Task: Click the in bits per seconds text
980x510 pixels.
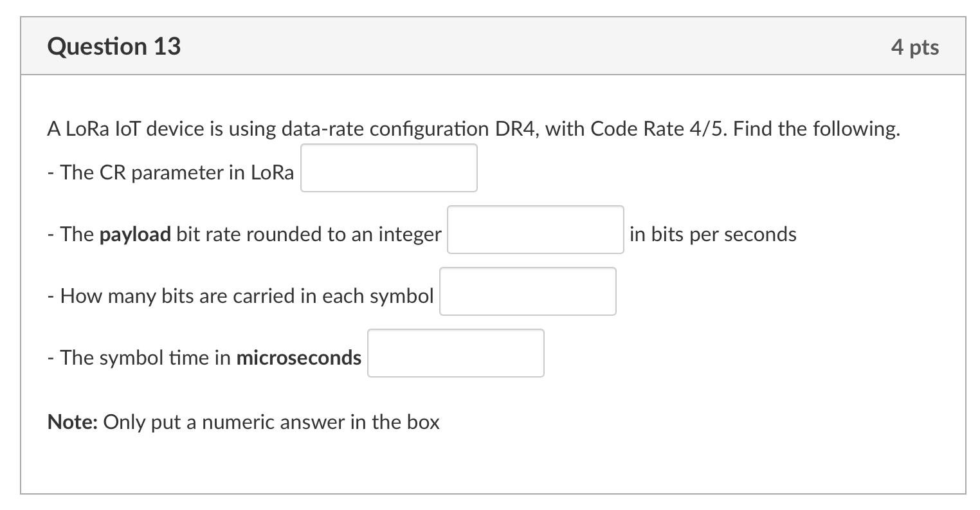Action: click(711, 234)
